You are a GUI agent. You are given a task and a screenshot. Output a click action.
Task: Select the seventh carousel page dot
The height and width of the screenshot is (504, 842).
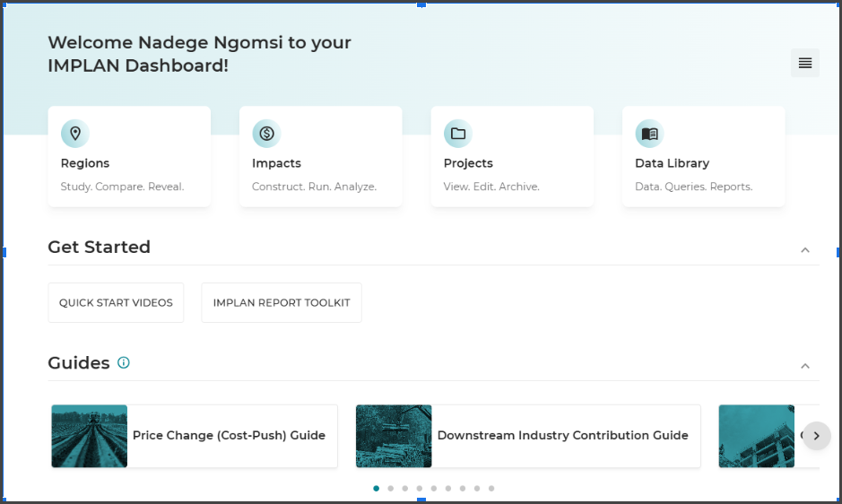463,489
